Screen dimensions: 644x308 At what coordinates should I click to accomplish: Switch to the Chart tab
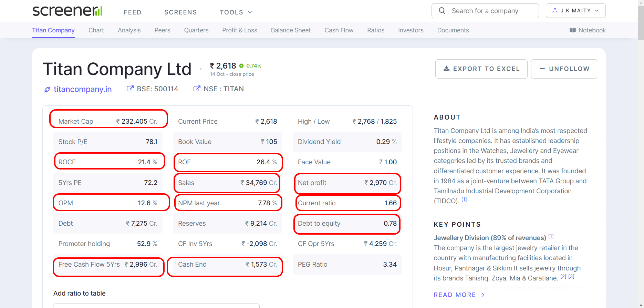(96, 30)
